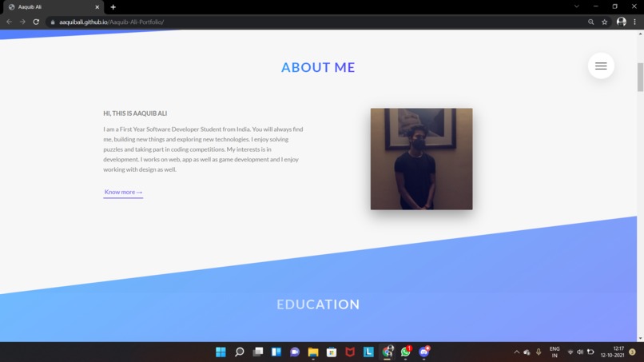644x362 pixels.
Task: Open Task View on taskbar
Action: click(x=257, y=352)
